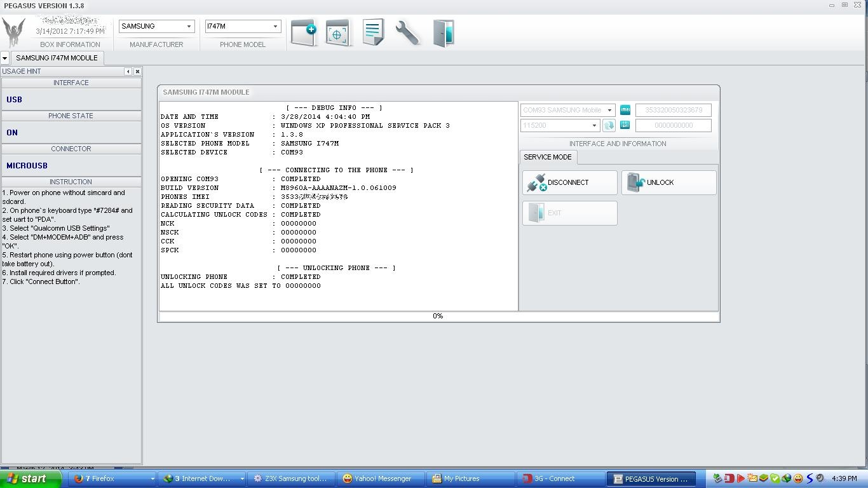
Task: Click the Yahoo smiley tray icon
Action: click(797, 478)
